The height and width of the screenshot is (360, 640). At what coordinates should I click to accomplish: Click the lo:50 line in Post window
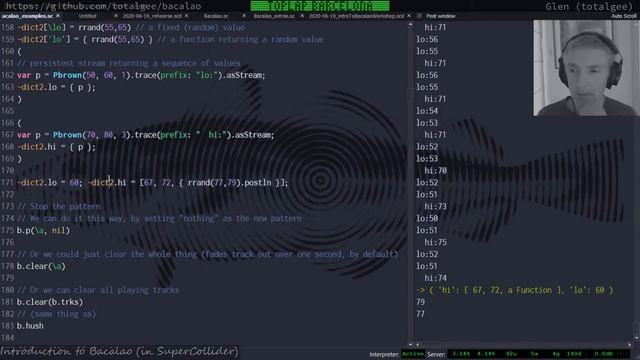pyautogui.click(x=427, y=218)
